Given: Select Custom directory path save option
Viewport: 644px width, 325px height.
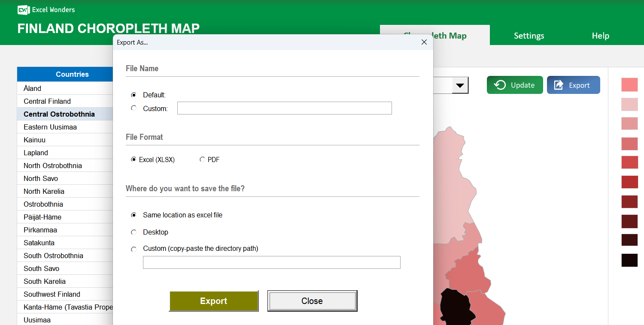Looking at the screenshot, I should (x=134, y=249).
